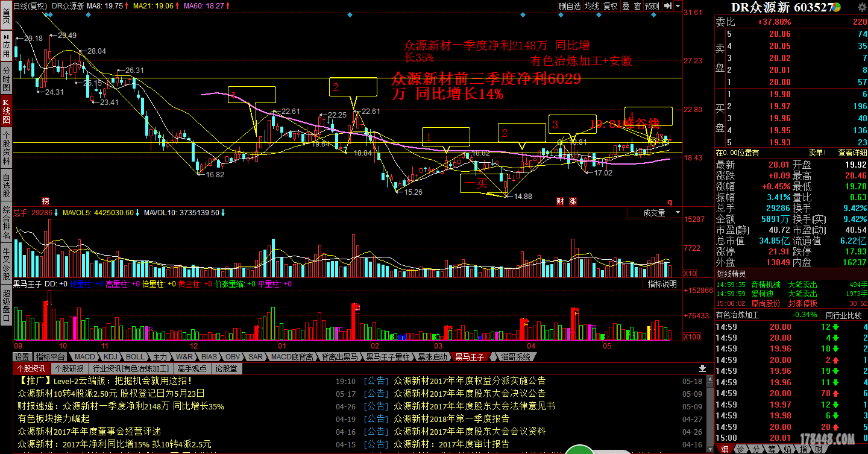Click the 设置 indicator settings button
Image resolution: width=868 pixels, height=454 pixels.
click(22, 357)
